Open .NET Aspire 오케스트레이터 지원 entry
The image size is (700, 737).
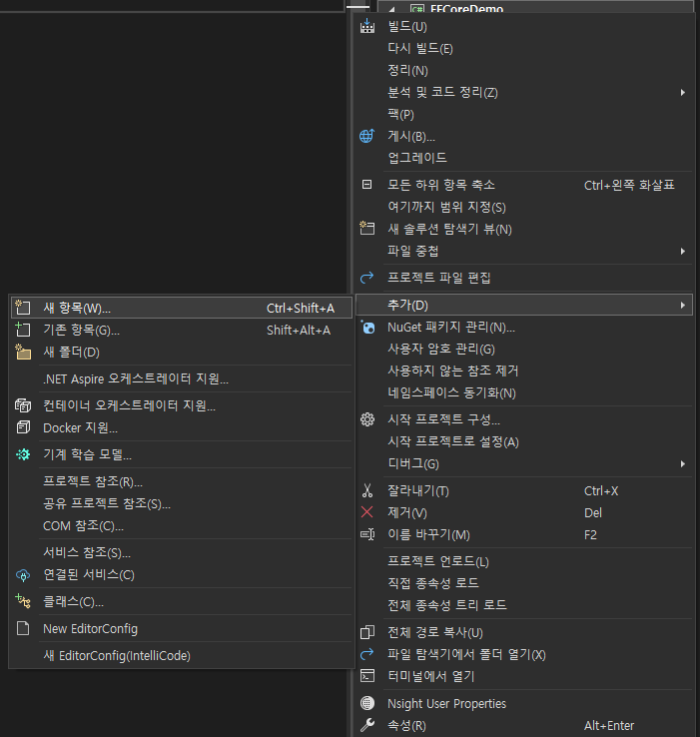coord(136,378)
